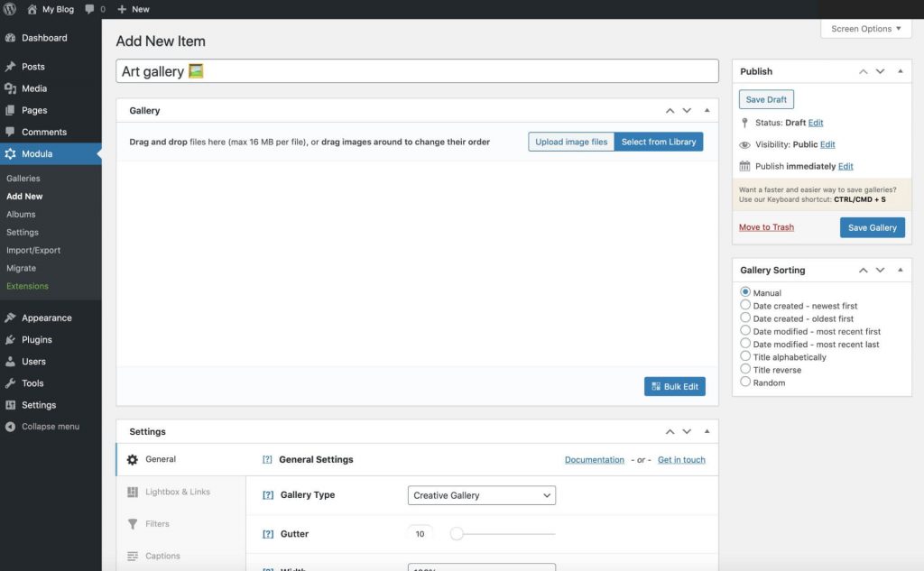Expand Screen Options panel
The image size is (924, 571).
[865, 28]
